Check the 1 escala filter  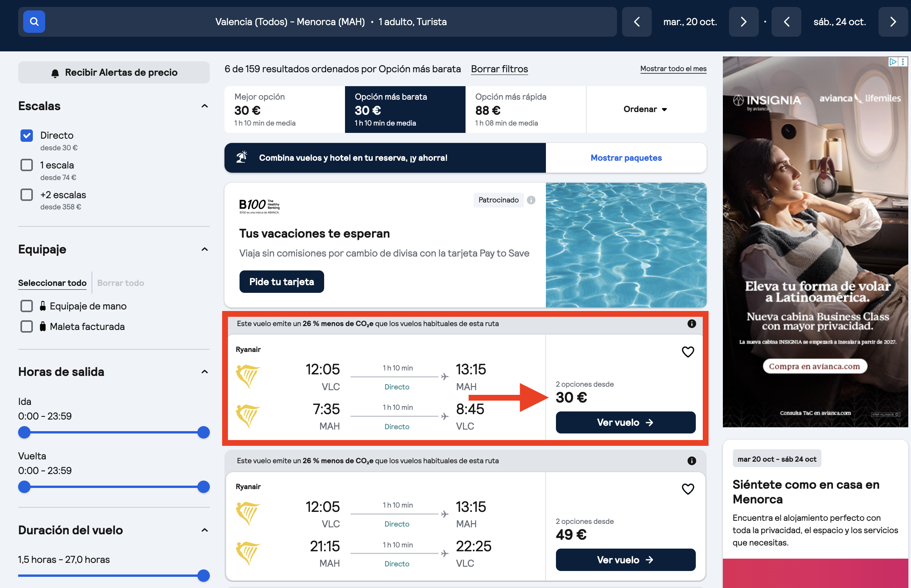pos(27,165)
